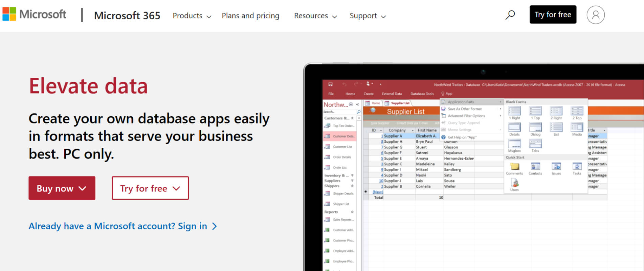This screenshot has width=644, height=271.
Task: Open the Database Tools ribbon tab
Action: coord(422,94)
